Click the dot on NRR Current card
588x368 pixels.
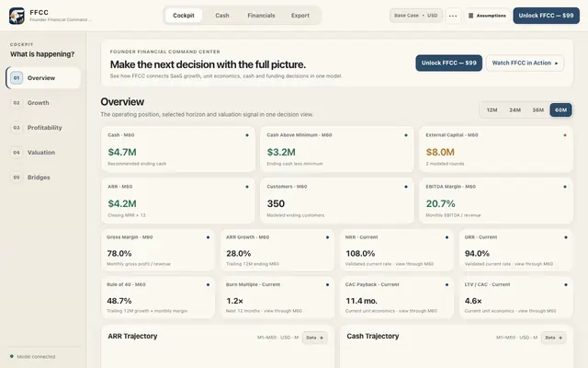click(447, 237)
